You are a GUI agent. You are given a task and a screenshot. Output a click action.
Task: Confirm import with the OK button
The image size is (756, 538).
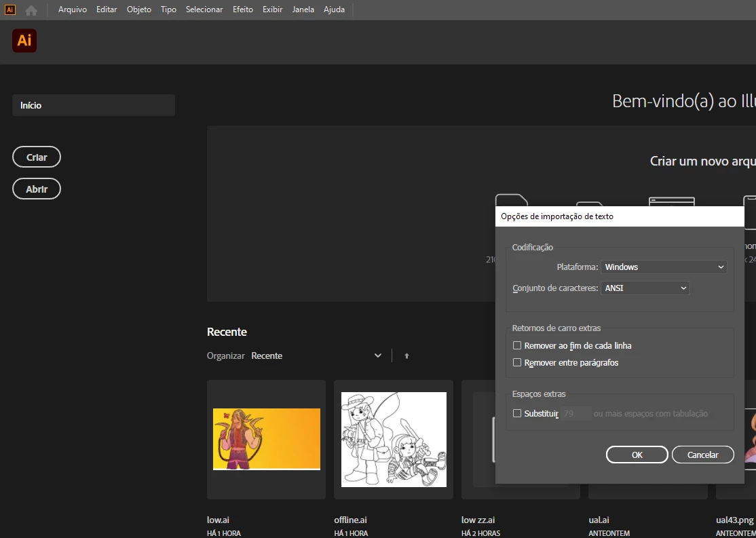[637, 455]
